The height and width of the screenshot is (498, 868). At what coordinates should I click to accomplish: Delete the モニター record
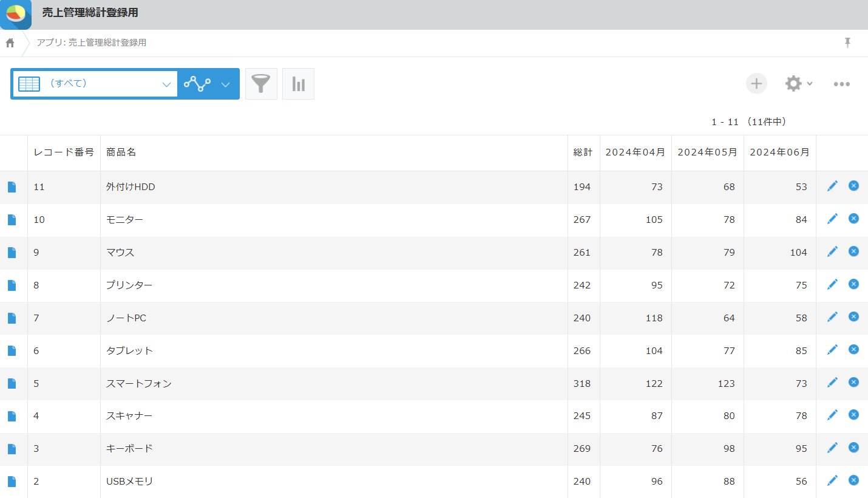(x=853, y=219)
